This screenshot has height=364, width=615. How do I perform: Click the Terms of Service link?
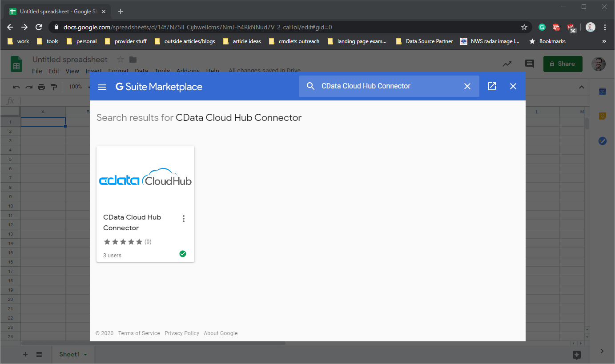click(139, 333)
